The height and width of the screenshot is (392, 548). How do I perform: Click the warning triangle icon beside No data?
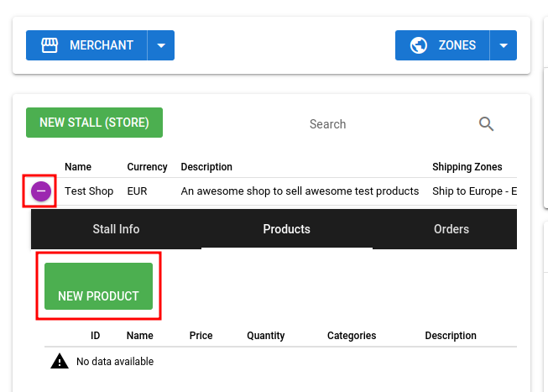click(x=60, y=361)
